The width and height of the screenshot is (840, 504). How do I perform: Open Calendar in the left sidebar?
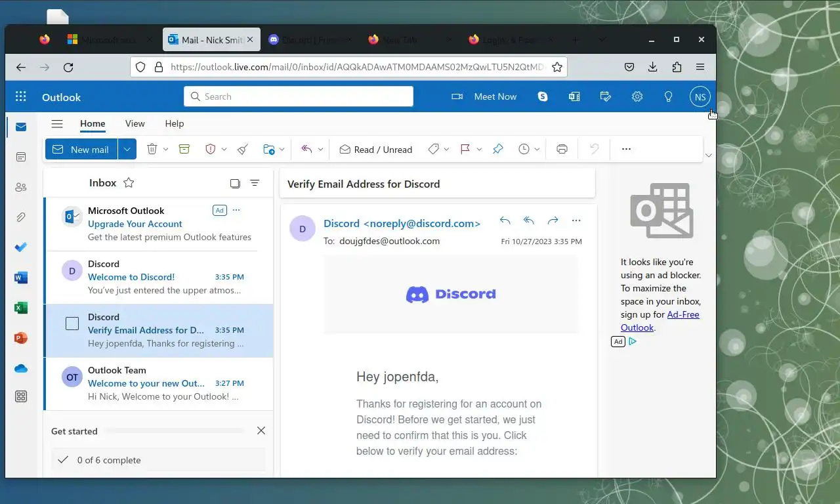(x=21, y=157)
